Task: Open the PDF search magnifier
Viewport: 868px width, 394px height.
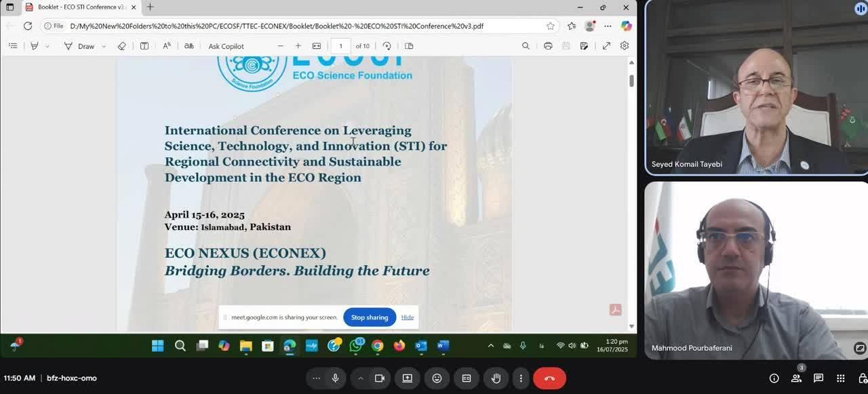Action: click(526, 46)
